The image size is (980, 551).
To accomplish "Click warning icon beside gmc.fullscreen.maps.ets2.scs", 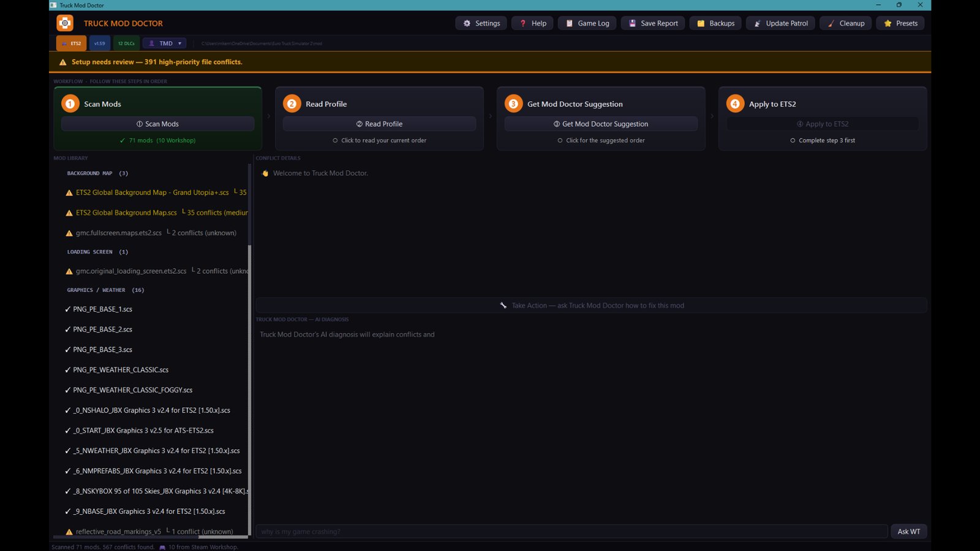I will [69, 233].
